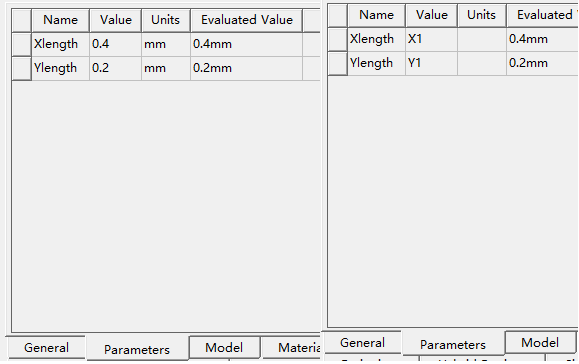Image resolution: width=579 pixels, height=364 pixels.
Task: Click the Value column header in right table
Action: point(431,15)
